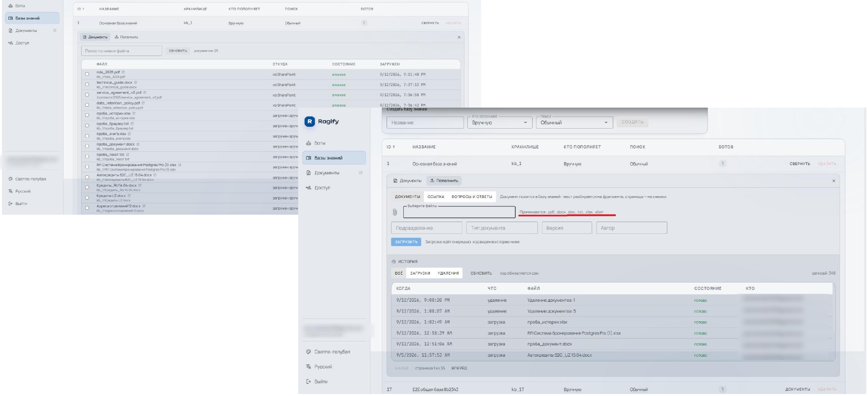Click the paperclip attach-files icon
868x396 pixels.
pyautogui.click(x=394, y=212)
